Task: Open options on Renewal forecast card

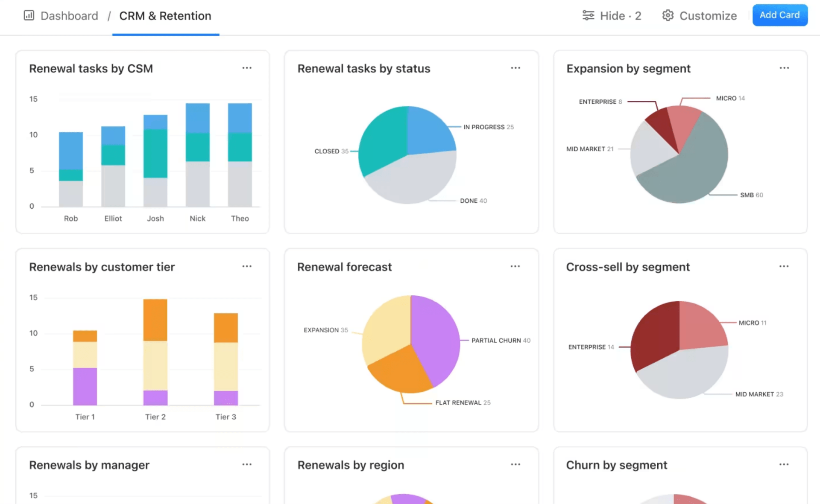Action: coord(515,266)
